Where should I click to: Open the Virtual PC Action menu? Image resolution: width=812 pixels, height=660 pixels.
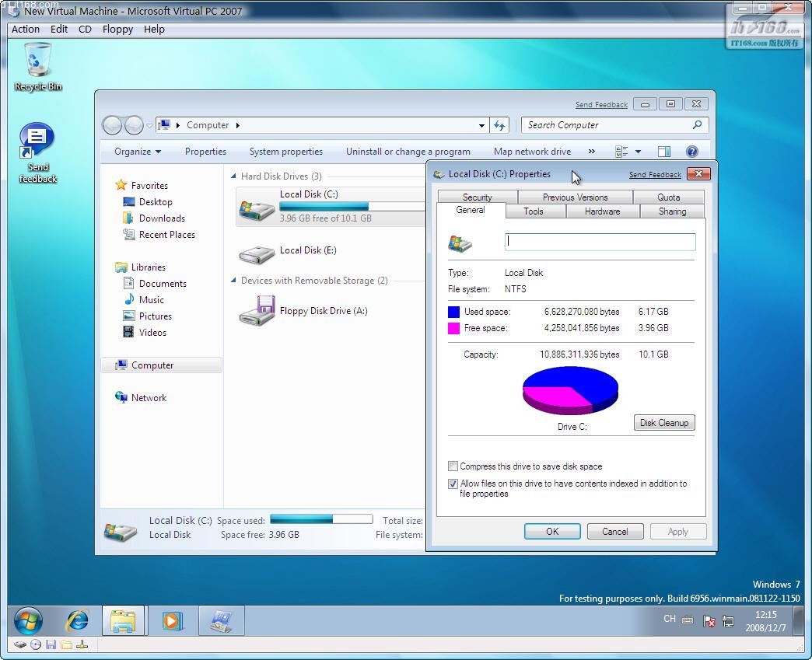coord(26,30)
